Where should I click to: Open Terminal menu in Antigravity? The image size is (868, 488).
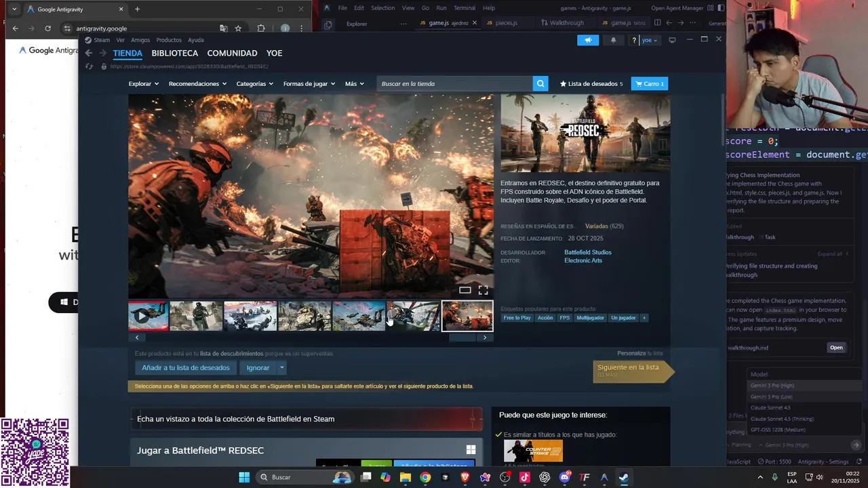click(465, 8)
